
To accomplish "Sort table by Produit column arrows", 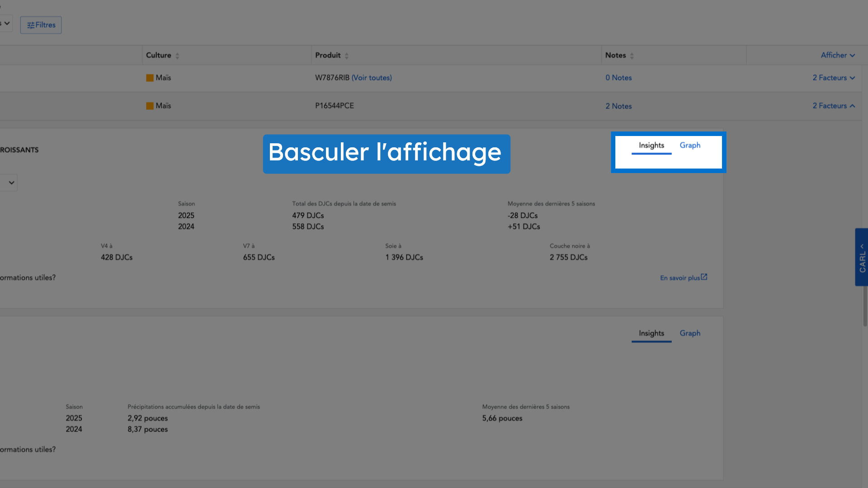I will (347, 56).
